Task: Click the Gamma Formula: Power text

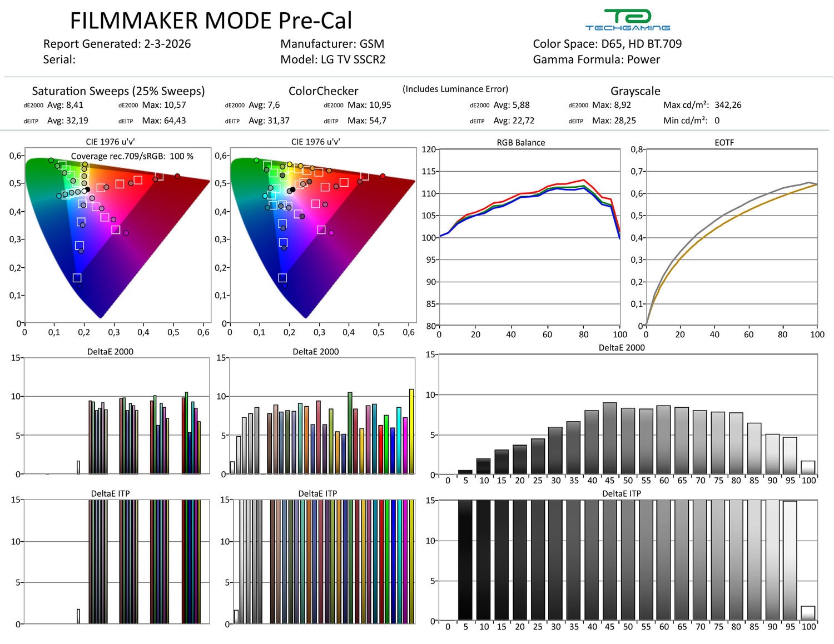Action: pos(596,59)
